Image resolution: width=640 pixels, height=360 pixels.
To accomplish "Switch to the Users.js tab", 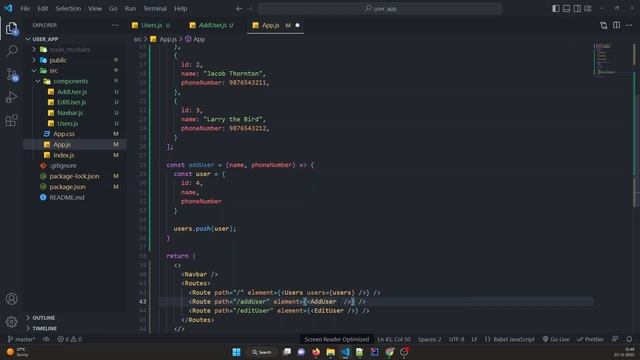I will point(151,25).
